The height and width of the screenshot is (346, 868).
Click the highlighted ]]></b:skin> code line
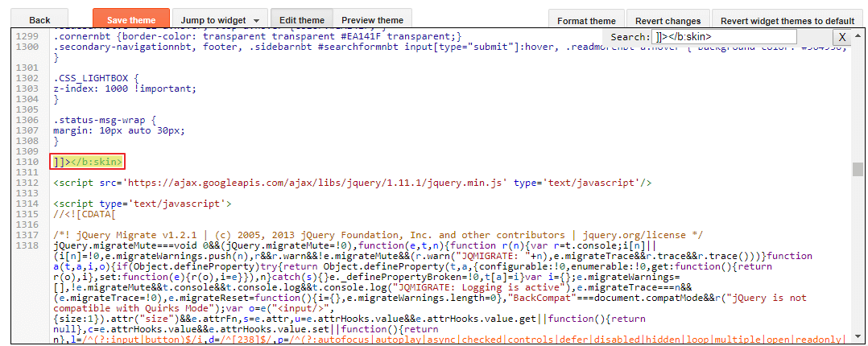tap(89, 162)
